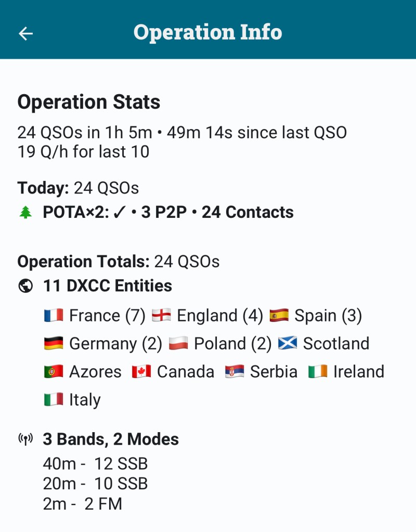The height and width of the screenshot is (532, 416).
Task: Tap the Spain flag icon
Action: (x=279, y=316)
